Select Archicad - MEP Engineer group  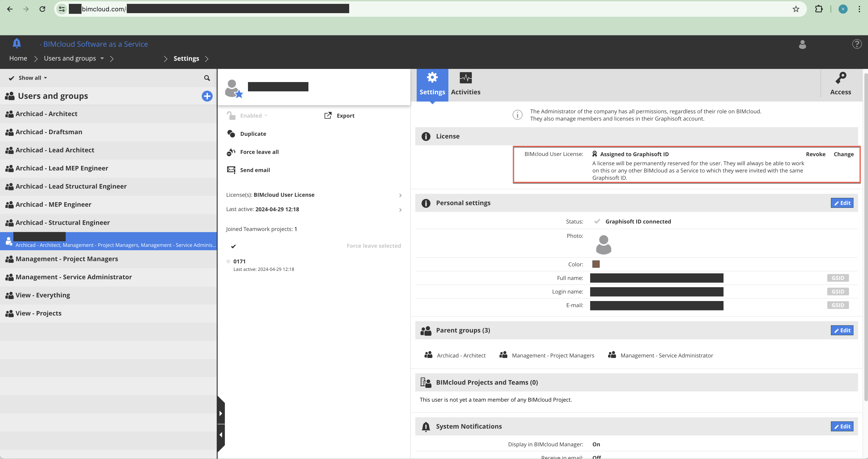(108, 205)
